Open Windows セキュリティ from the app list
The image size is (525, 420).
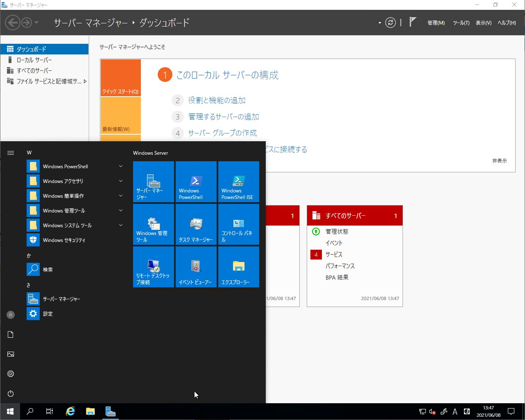76,240
